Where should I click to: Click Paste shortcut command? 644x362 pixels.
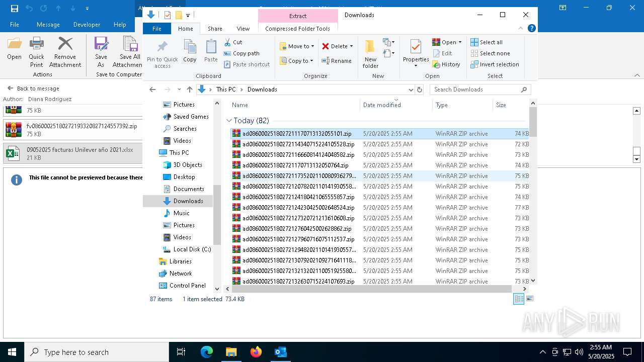[x=247, y=64]
